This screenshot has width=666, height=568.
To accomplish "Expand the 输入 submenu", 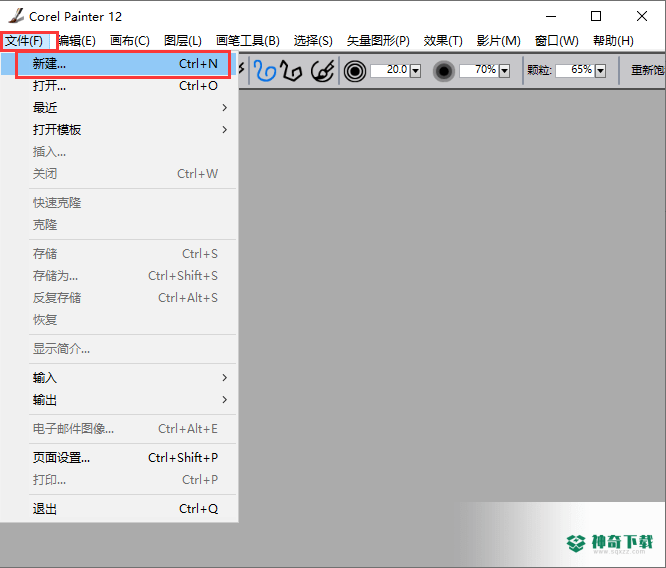I will pyautogui.click(x=119, y=378).
